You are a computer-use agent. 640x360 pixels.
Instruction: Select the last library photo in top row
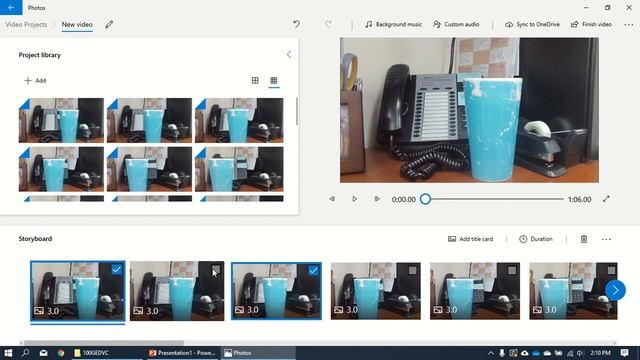[x=239, y=120]
